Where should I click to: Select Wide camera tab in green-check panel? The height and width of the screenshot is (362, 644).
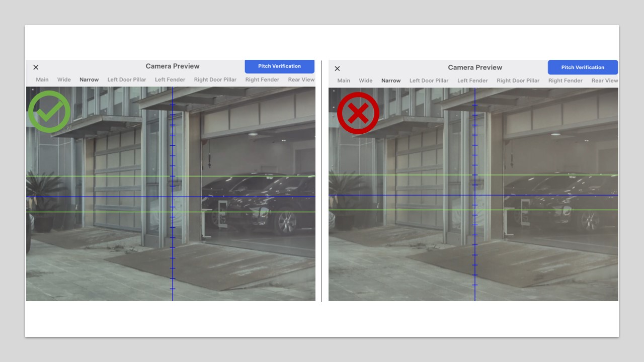pos(64,80)
